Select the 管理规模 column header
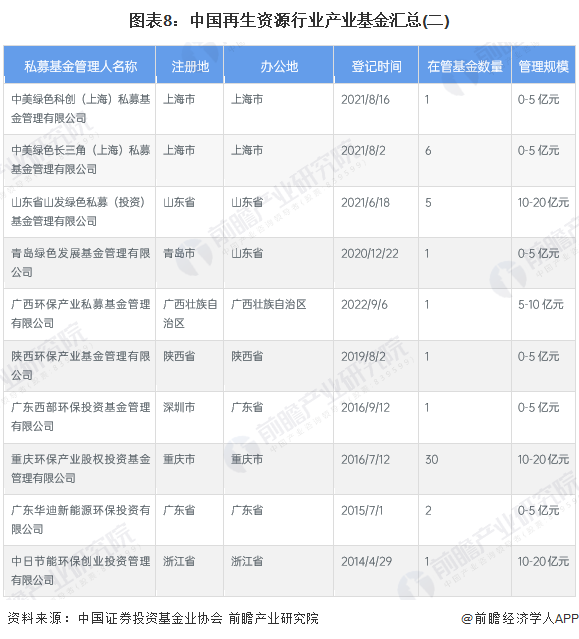Image resolution: width=579 pixels, height=639 pixels. point(543,66)
